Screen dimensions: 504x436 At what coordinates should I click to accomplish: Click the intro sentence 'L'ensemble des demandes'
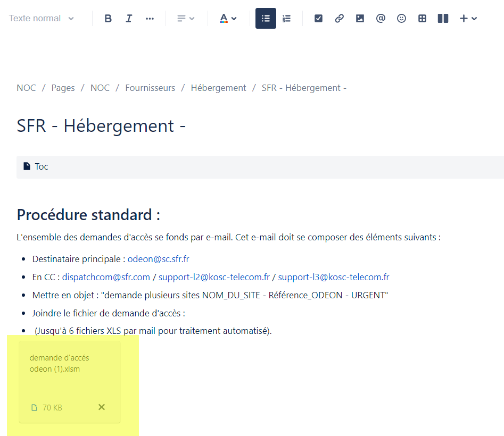228,237
